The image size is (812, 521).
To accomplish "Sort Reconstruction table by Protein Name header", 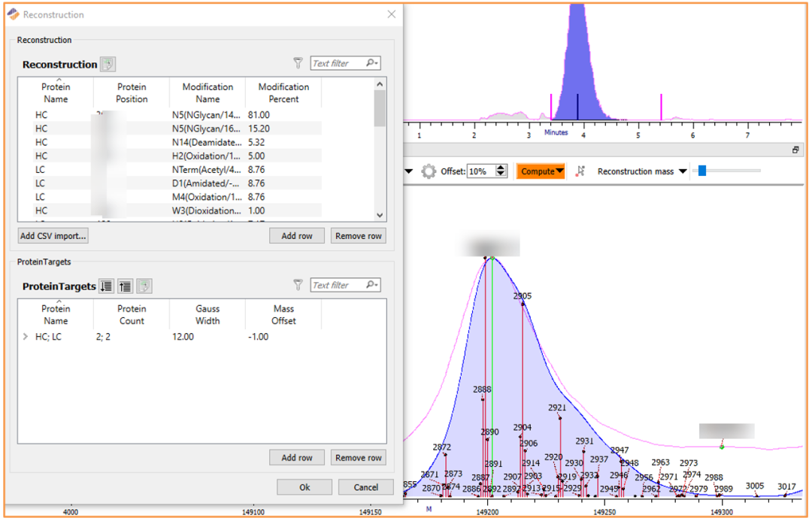I will [56, 92].
